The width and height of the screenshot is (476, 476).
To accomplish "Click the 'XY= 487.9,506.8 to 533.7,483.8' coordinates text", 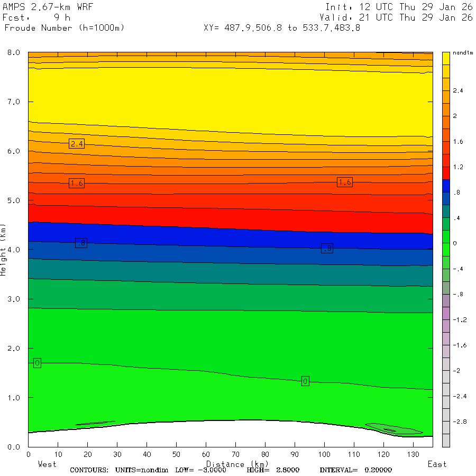I will pos(282,28).
